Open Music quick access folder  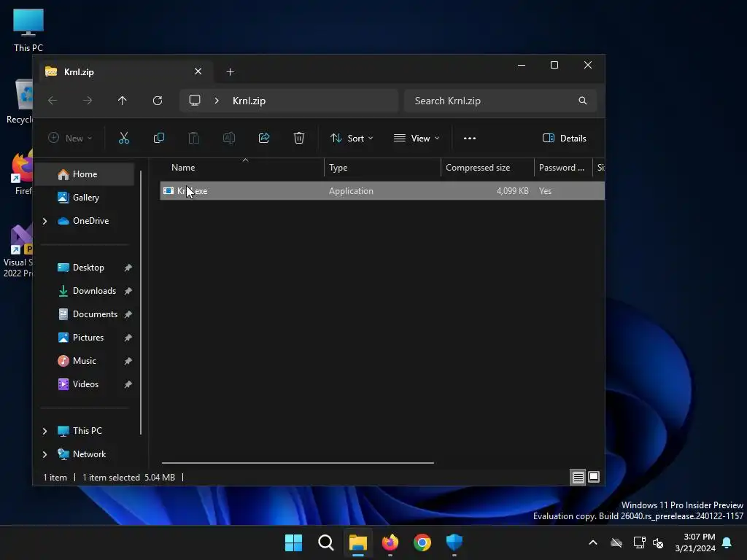85,361
